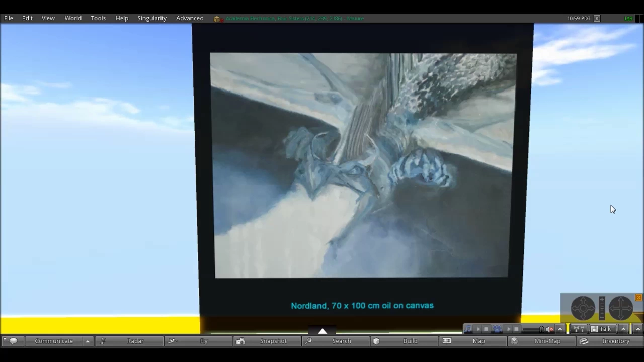This screenshot has width=644, height=362.
Task: Open the Search panel
Action: click(337, 341)
